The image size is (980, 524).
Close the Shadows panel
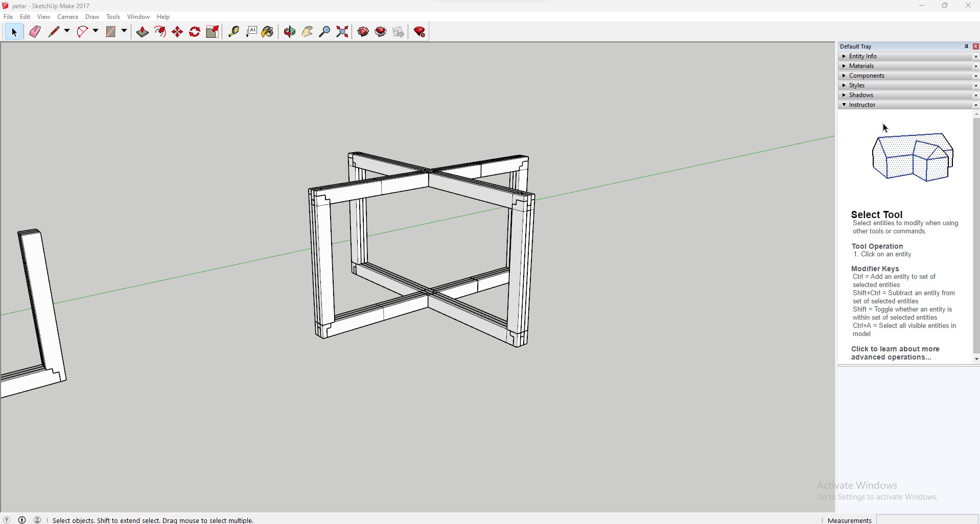pos(976,96)
